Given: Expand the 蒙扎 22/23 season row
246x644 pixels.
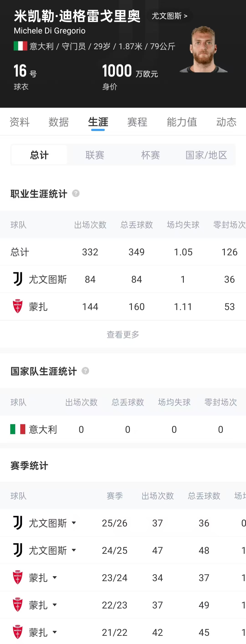Looking at the screenshot, I should [54, 605].
